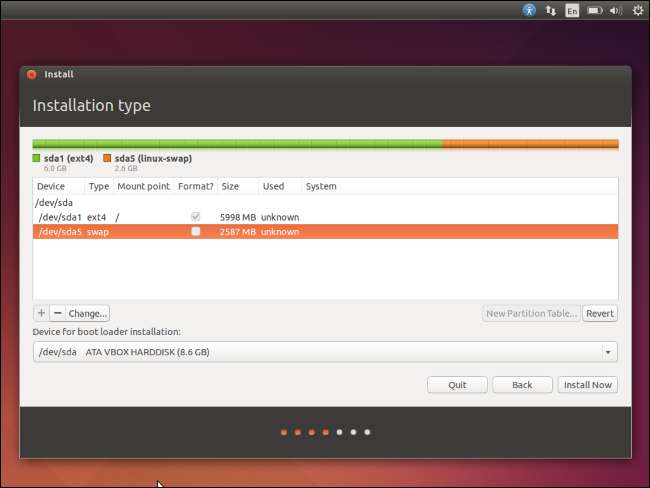Viewport: 650px width, 488px height.
Task: Click the green sda1 (ext4) legend swatch
Action: click(36, 158)
